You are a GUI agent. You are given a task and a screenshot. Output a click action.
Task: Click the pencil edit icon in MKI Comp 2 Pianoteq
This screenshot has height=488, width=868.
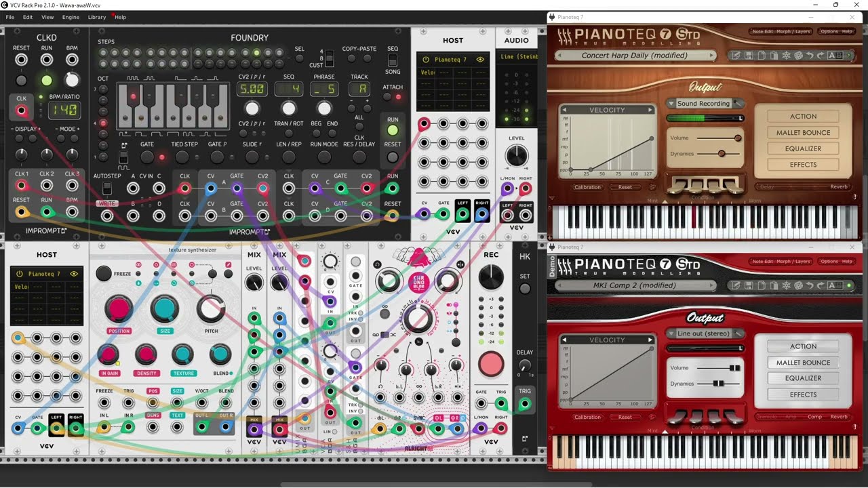tap(736, 285)
